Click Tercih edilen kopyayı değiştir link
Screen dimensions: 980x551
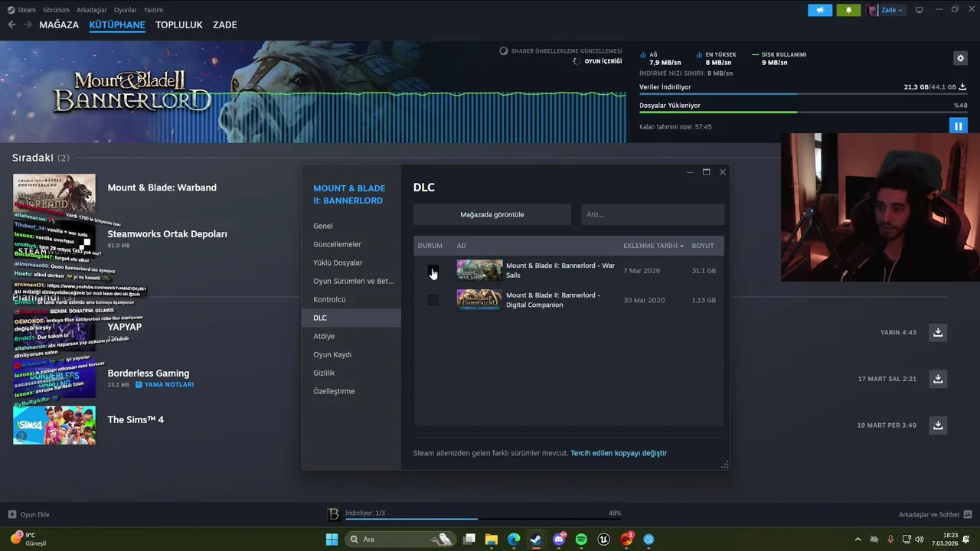click(x=619, y=453)
